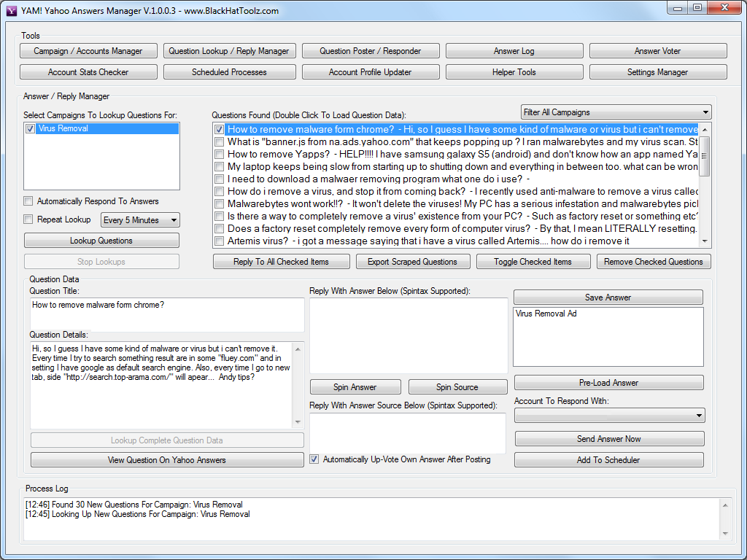Enable the Repeat Lookup checkbox
747x560 pixels.
28,219
